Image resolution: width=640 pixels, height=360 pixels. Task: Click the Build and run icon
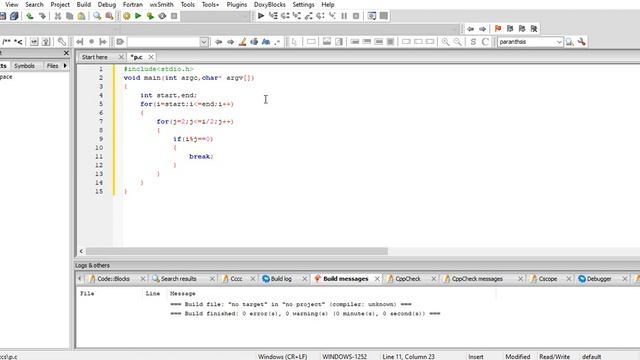pos(150,16)
